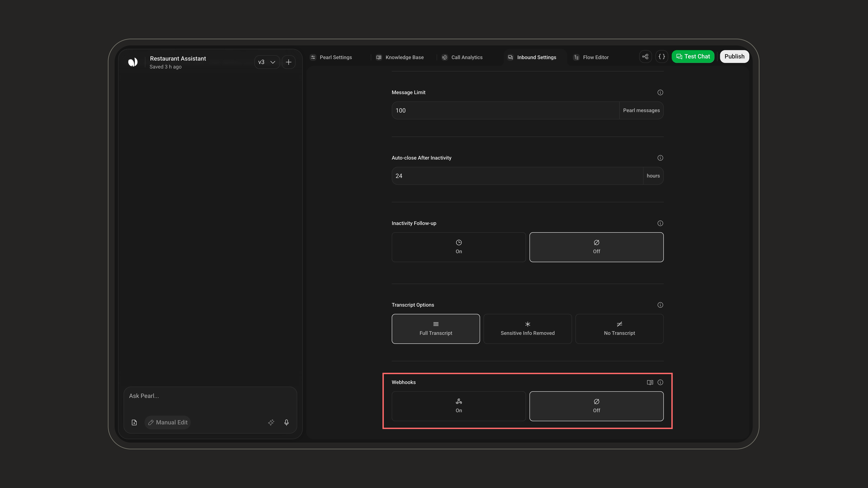Start a Test Chat
868x488 pixels.
click(693, 57)
